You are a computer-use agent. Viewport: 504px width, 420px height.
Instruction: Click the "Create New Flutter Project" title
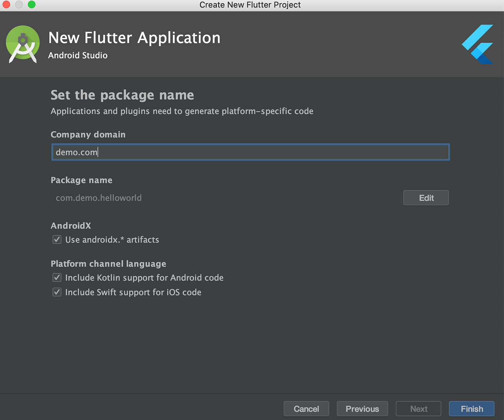tap(250, 5)
